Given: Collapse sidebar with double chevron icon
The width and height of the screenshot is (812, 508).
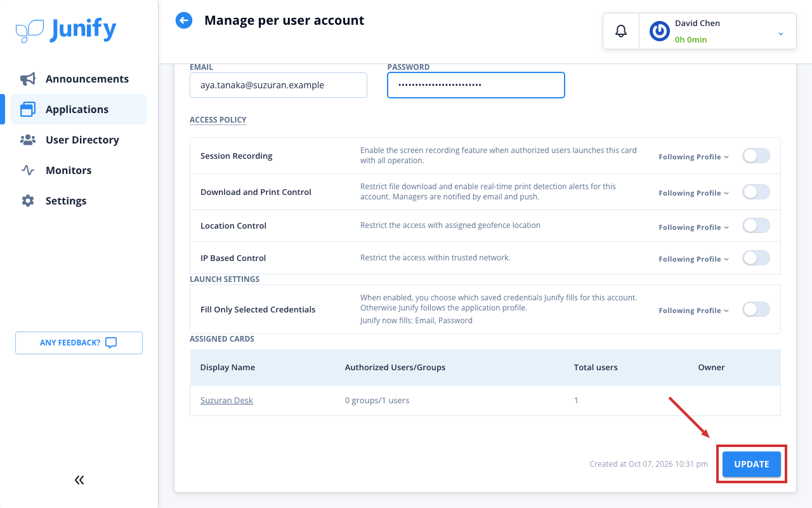Looking at the screenshot, I should [x=79, y=480].
